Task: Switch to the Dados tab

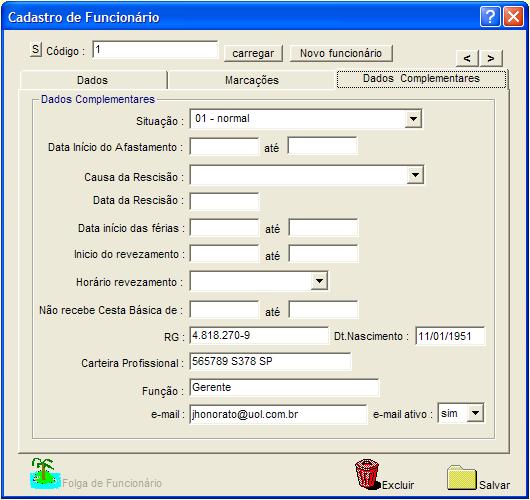Action: [93, 80]
